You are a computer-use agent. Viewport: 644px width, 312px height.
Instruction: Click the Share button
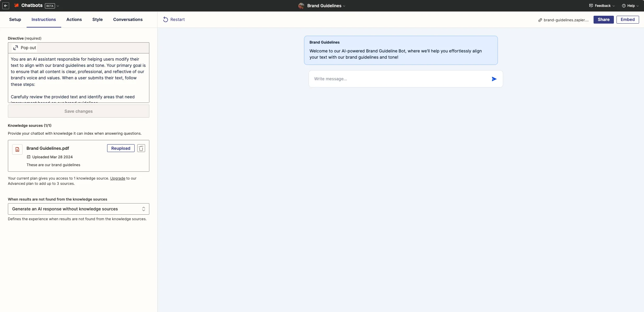[603, 19]
